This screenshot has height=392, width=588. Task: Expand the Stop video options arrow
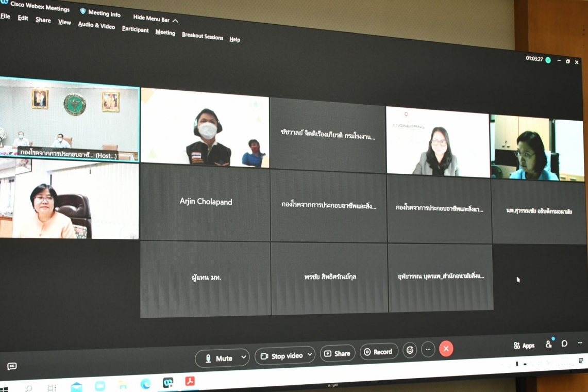(310, 354)
